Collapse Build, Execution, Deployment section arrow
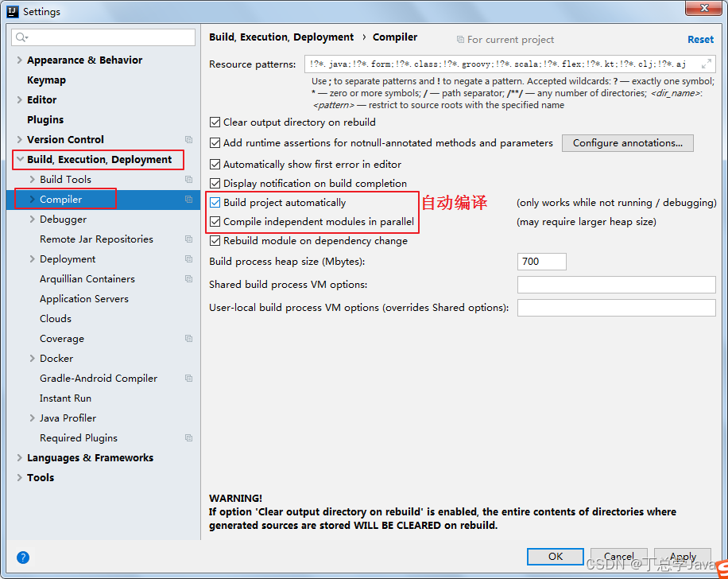728x579 pixels. tap(20, 159)
